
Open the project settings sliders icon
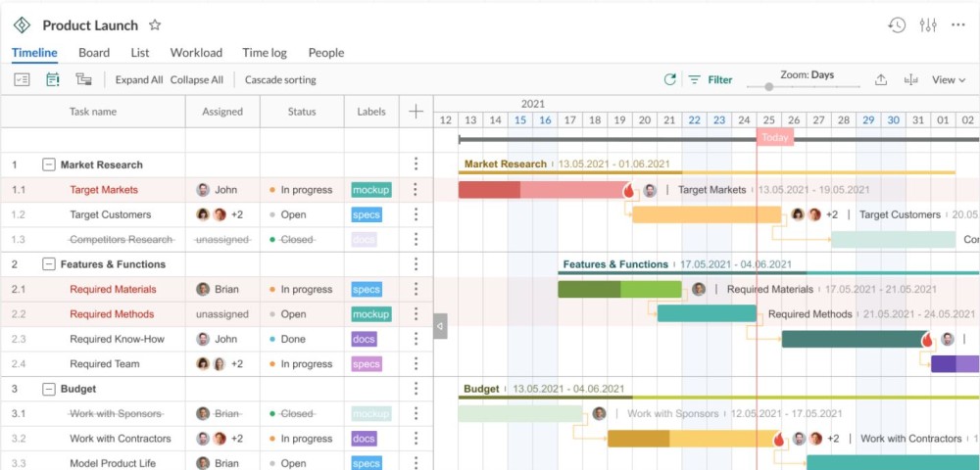point(928,24)
